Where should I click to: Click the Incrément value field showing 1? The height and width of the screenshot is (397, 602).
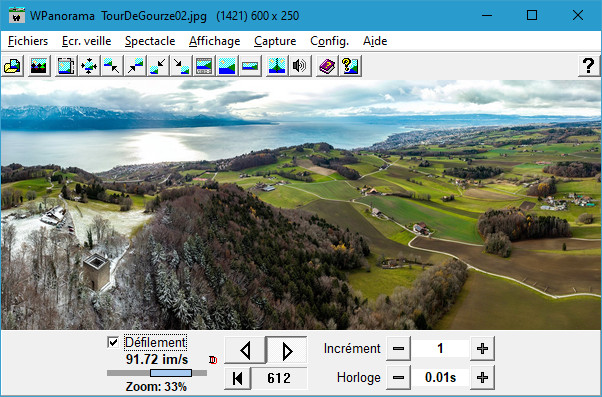[440, 349]
